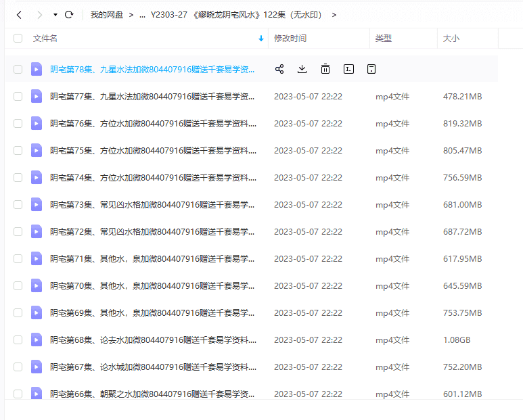This screenshot has width=523, height=420.
Task: Click the collapsed breadcrumb ellipsis
Action: pyautogui.click(x=142, y=14)
